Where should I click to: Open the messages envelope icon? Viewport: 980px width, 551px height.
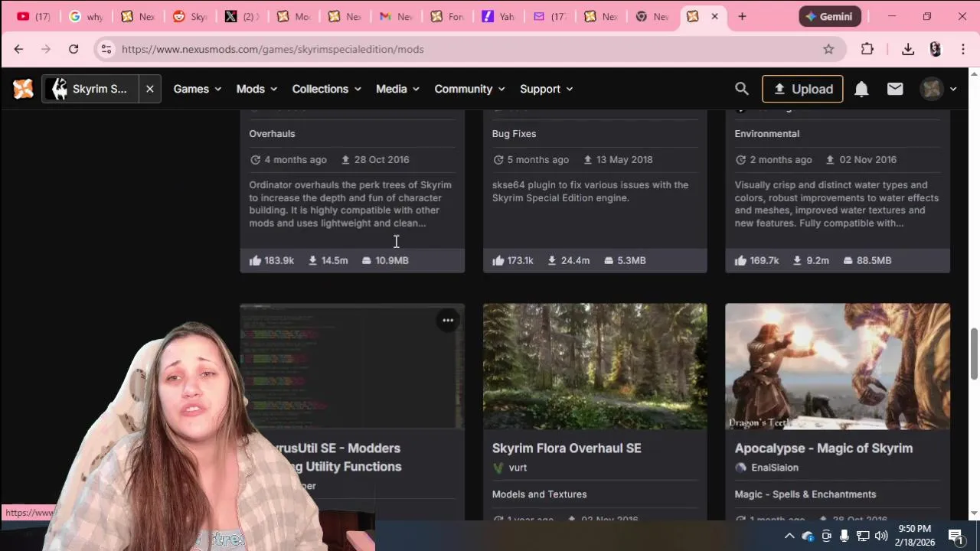[x=895, y=89]
